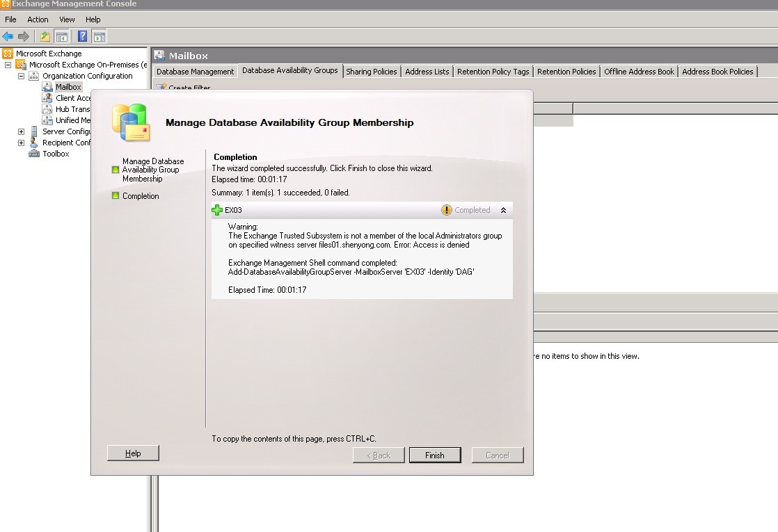Select the Organization Configuration tree label
The height and width of the screenshot is (532, 778).
(87, 76)
